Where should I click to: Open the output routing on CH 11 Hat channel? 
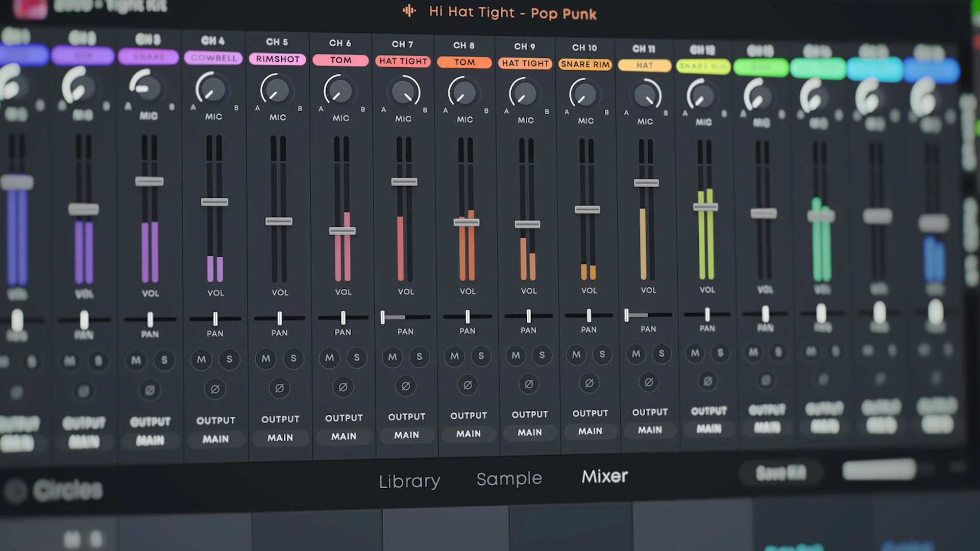pos(650,430)
